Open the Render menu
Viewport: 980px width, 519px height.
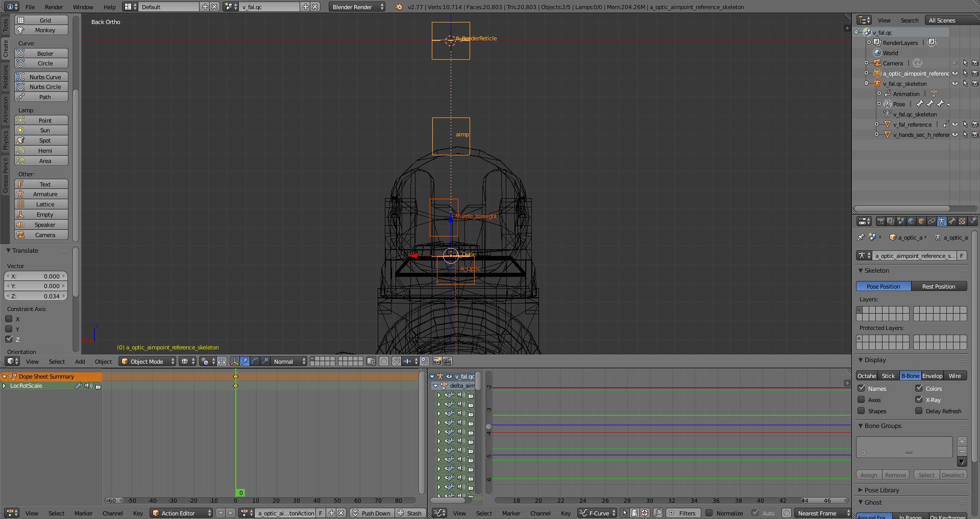(x=54, y=7)
